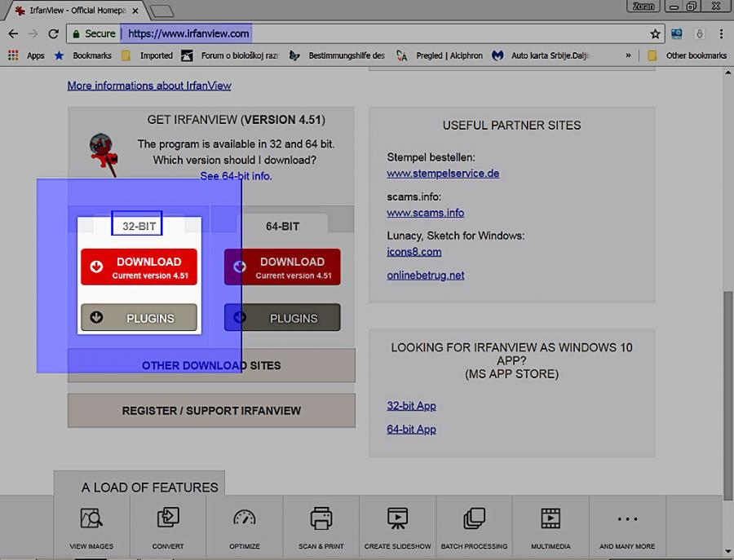Click the scrollbar down arrow
Screen dimensions: 734x560
(727, 551)
